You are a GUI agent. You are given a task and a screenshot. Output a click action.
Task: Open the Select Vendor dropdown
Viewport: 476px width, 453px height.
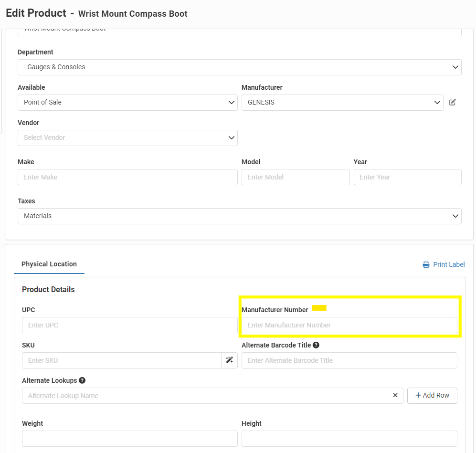[127, 138]
